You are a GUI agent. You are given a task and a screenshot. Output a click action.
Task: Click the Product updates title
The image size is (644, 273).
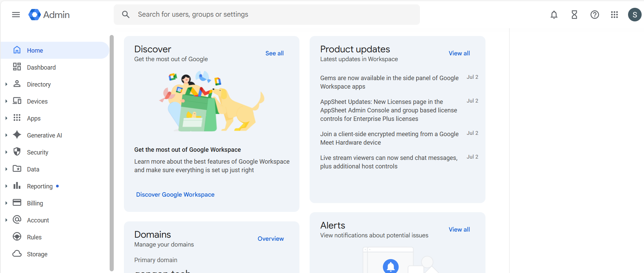click(x=355, y=49)
